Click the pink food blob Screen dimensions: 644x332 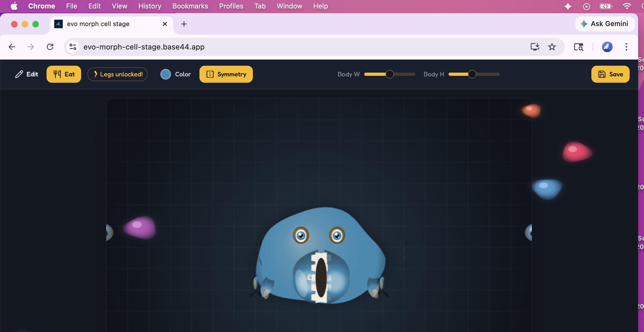576,152
